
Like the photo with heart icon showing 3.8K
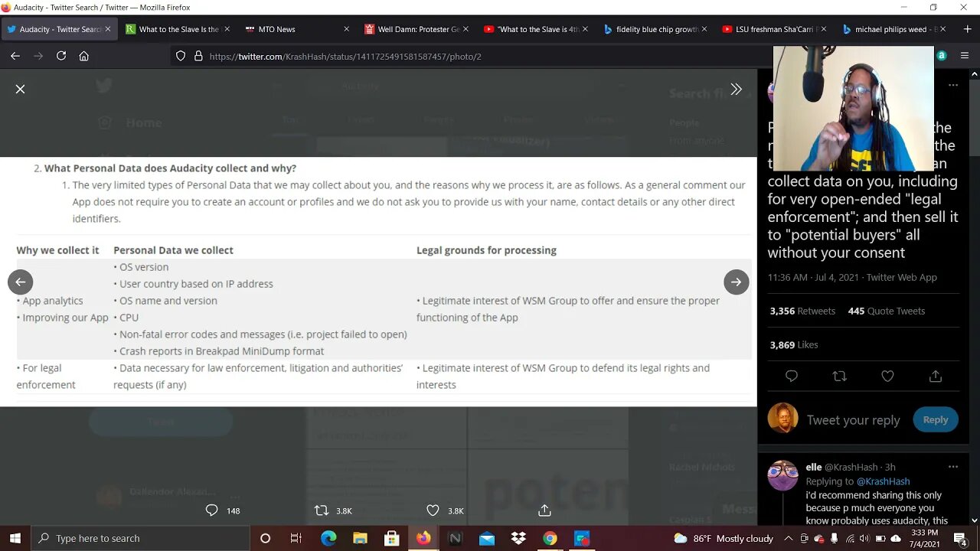pyautogui.click(x=433, y=510)
